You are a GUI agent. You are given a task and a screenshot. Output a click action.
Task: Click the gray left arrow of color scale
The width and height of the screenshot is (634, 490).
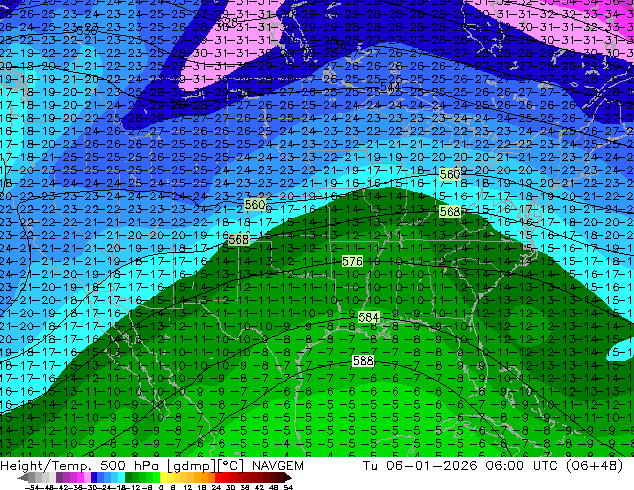pyautogui.click(x=23, y=477)
